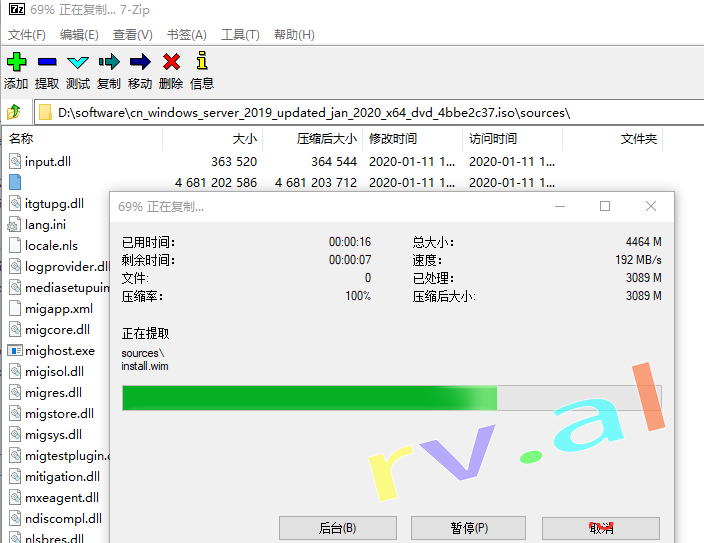Screen dimensions: 704x543
Task: Click the migapp.xml file icon
Action: pos(15,308)
